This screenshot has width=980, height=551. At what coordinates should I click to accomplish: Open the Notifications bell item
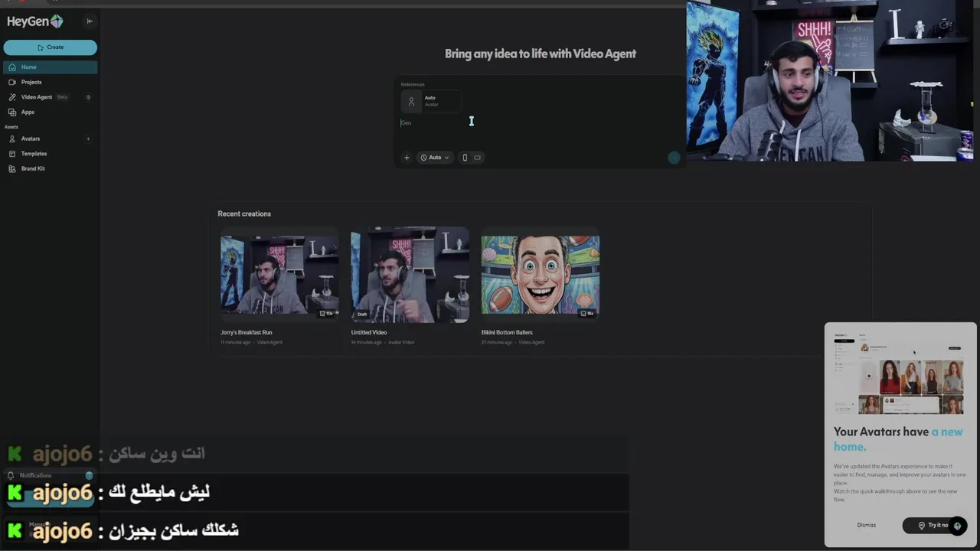click(x=50, y=475)
